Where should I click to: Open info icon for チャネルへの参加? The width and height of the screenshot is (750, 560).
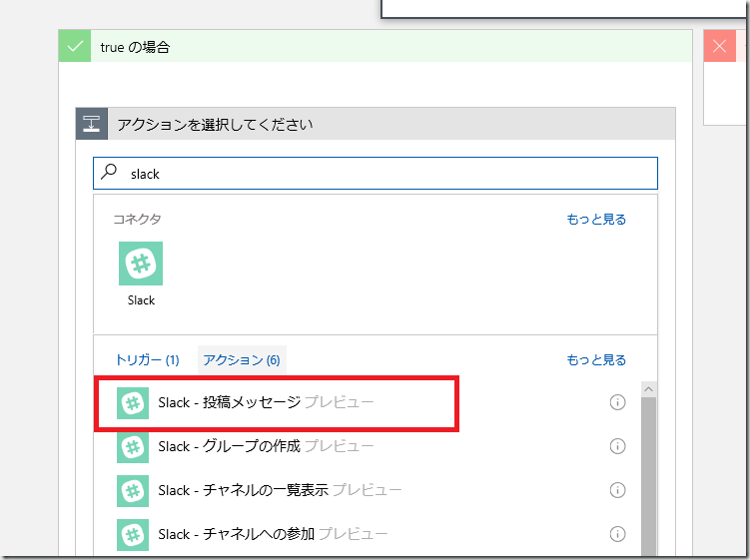617,534
